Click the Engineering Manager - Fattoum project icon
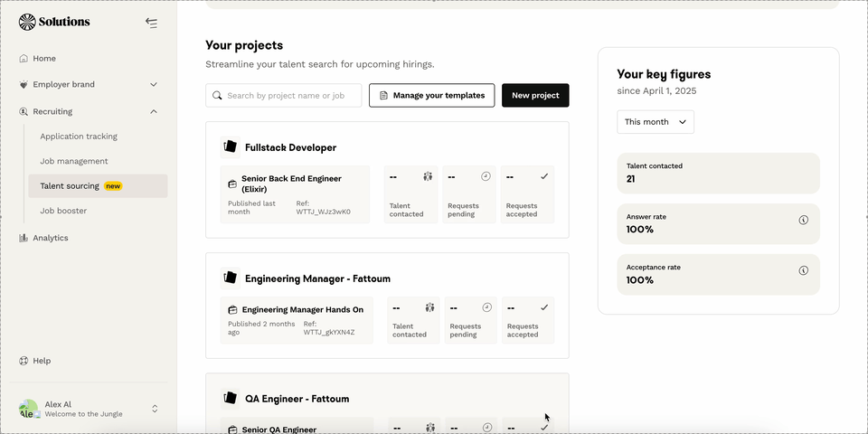868x434 pixels. (x=230, y=278)
